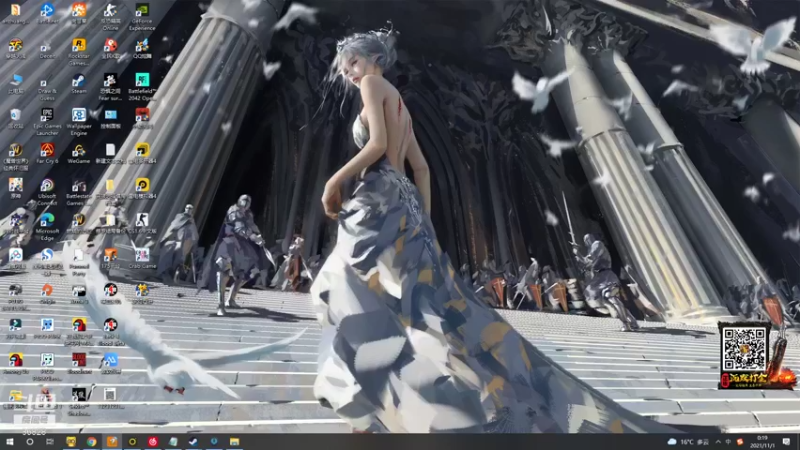This screenshot has width=800, height=450.
Task: Select the This PC desktop icon
Action: point(15,84)
